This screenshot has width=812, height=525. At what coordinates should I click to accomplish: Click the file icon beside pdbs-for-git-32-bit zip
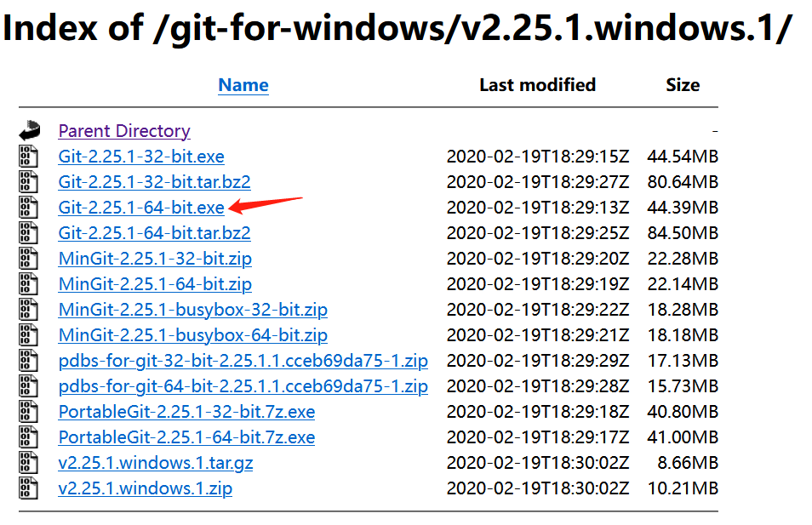coord(28,361)
